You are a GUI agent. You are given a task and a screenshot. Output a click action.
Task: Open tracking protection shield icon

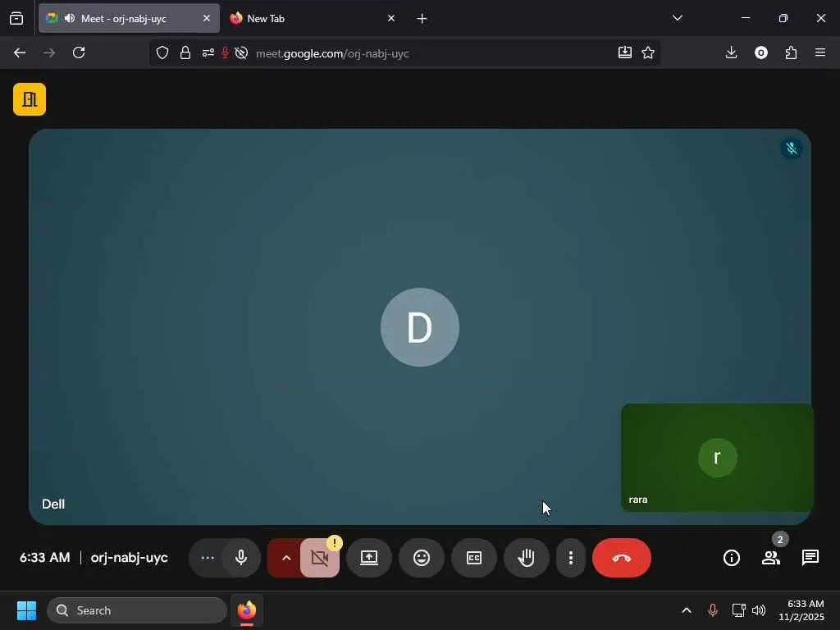click(x=162, y=52)
